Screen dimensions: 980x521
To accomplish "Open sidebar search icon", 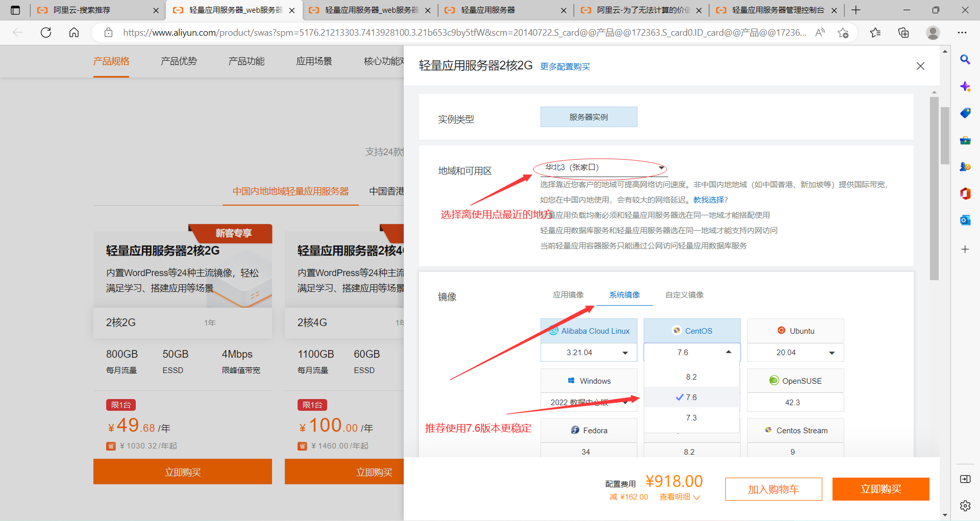I will [965, 59].
